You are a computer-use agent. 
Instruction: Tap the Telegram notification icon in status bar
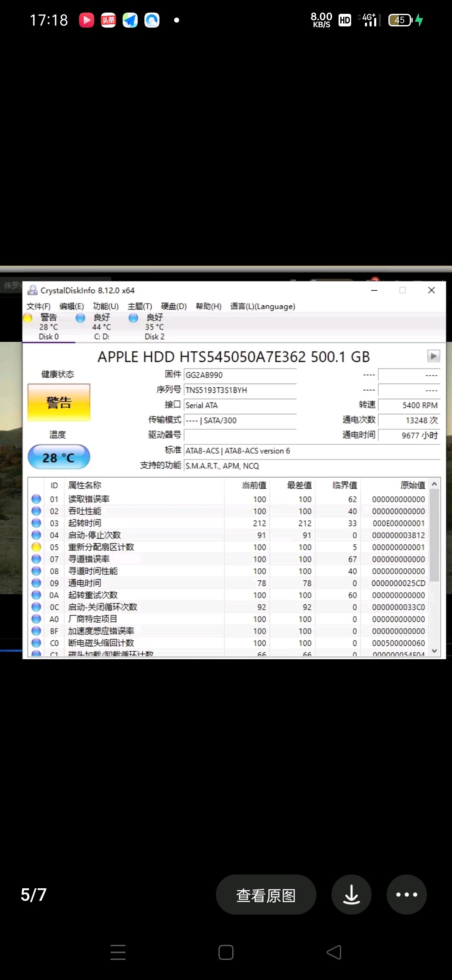click(130, 20)
